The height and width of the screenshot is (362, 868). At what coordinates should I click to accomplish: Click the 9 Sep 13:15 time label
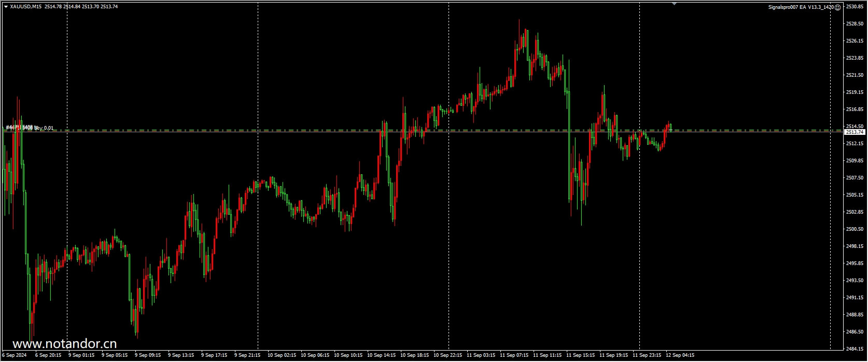[x=181, y=356]
